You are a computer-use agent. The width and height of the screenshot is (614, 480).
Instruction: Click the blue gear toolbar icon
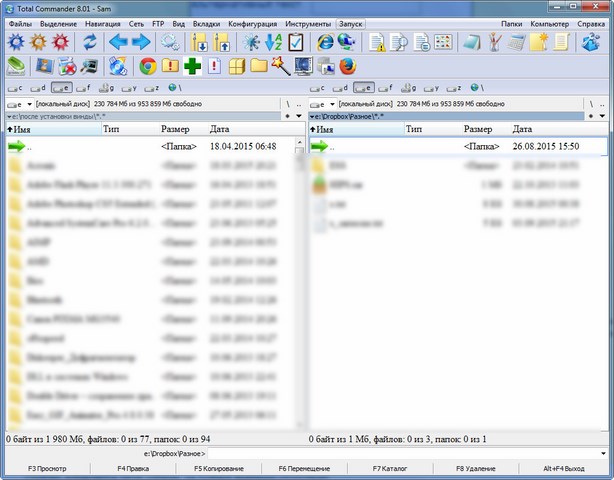point(16,42)
